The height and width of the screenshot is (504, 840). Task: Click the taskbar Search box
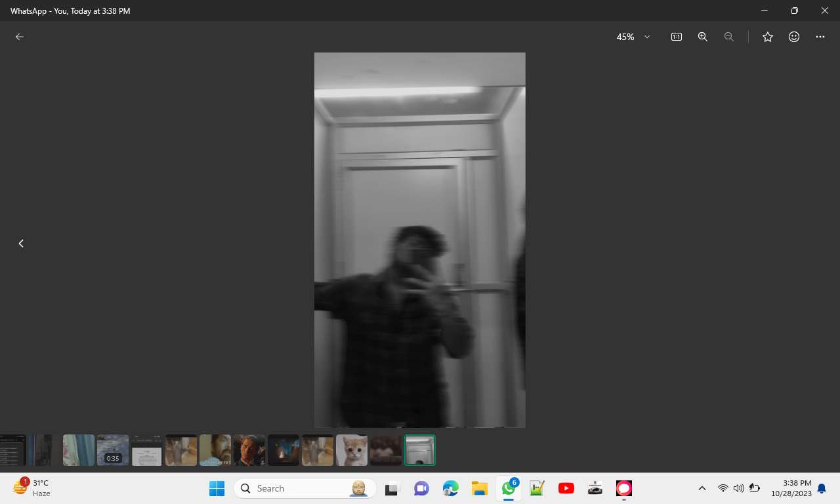coord(305,488)
